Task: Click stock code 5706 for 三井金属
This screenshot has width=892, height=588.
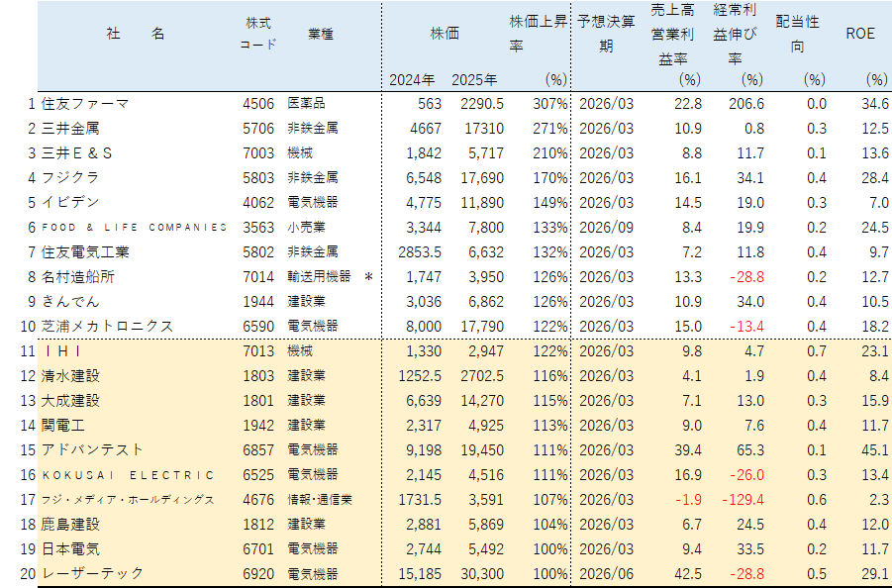Action: point(258,129)
